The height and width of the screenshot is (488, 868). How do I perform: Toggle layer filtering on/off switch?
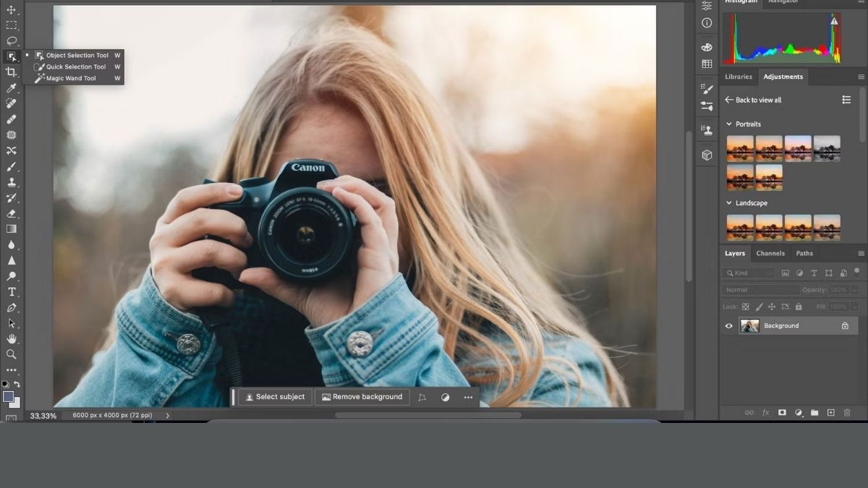coord(856,272)
